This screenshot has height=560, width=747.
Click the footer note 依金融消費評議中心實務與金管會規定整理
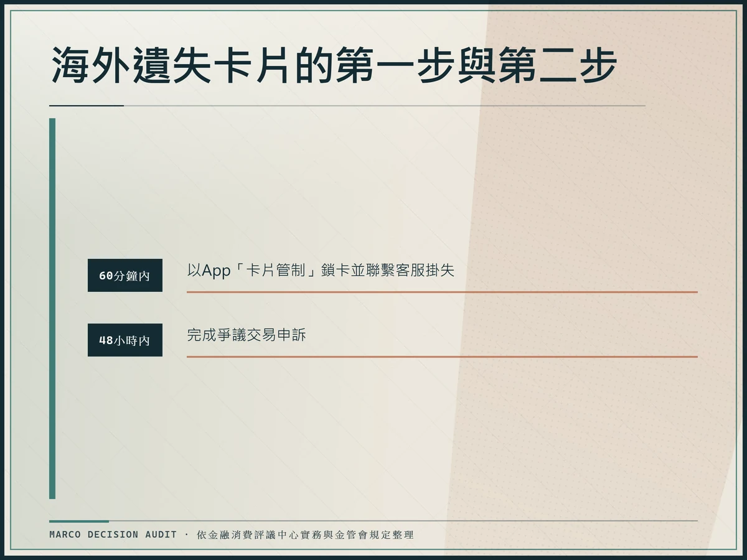(305, 534)
